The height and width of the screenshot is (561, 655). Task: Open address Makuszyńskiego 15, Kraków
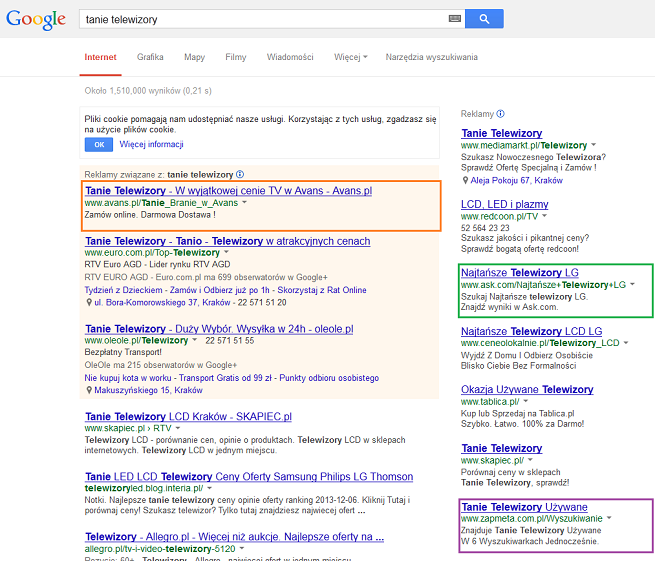coord(148,390)
